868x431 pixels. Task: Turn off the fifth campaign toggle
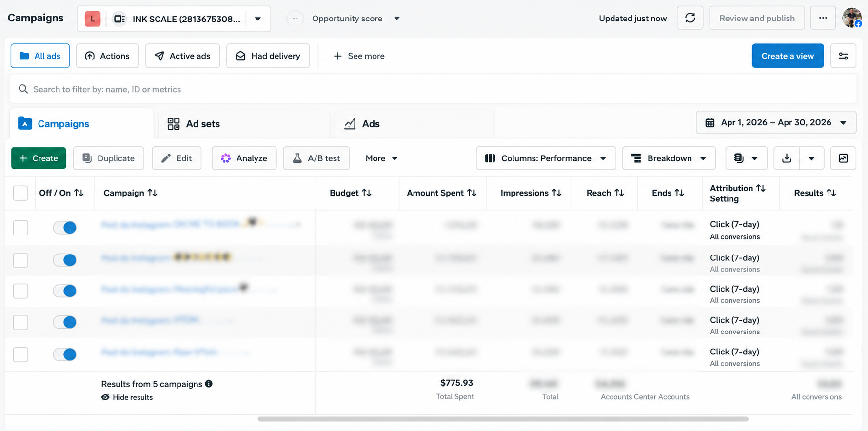[65, 354]
